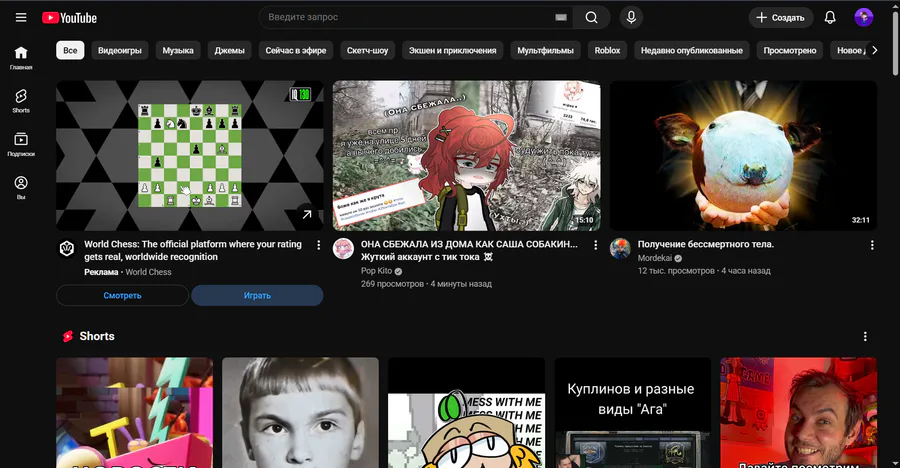Open the account avatar menu

863,17
